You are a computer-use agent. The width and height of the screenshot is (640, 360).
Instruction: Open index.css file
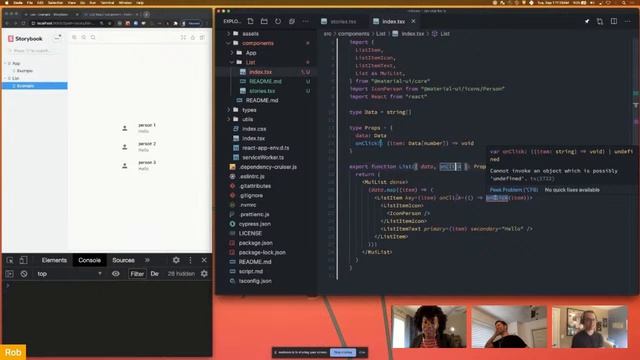254,129
